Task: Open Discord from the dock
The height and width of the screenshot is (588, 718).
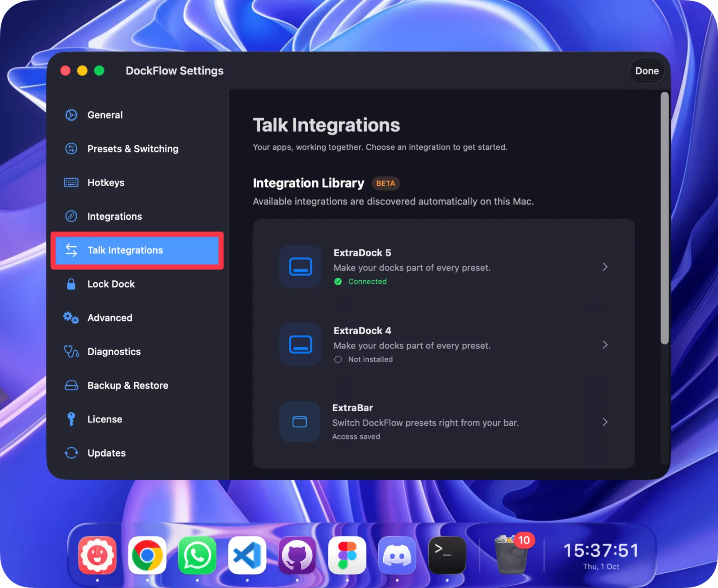Action: click(397, 555)
